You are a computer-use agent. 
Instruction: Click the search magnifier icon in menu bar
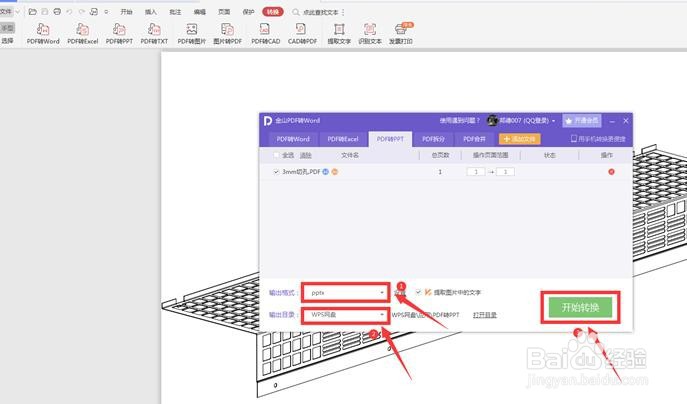pyautogui.click(x=296, y=12)
